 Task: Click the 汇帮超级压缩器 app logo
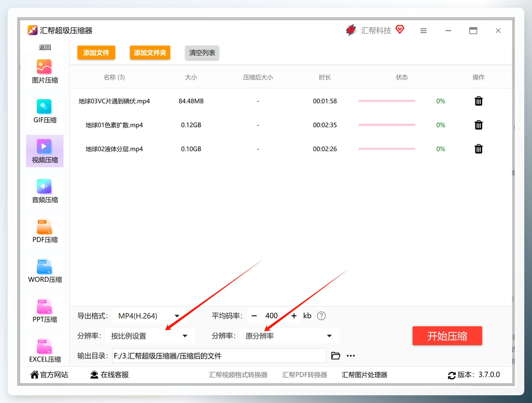tap(33, 30)
